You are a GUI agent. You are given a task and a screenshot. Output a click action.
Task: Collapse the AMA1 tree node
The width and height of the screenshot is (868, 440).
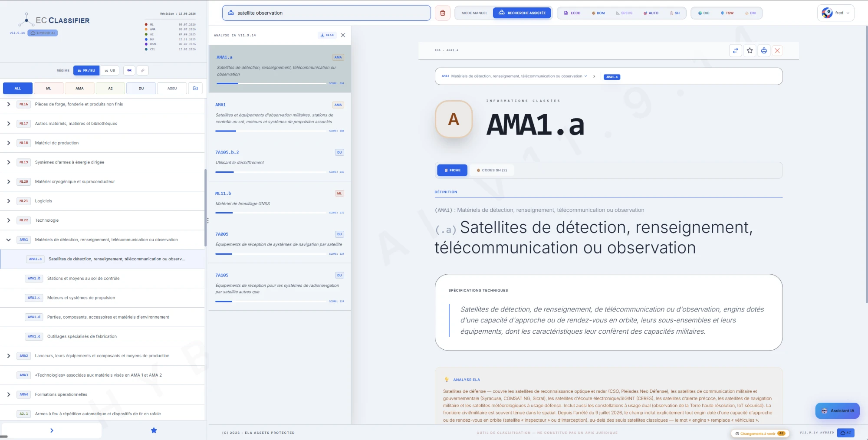coord(9,240)
